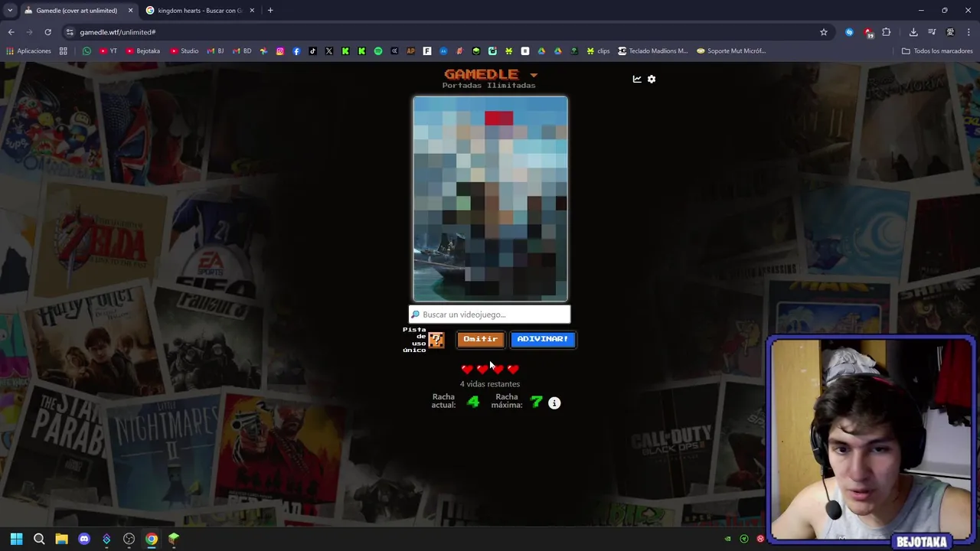Open the Chrome profile avatar
Screen dimensions: 980x551
tap(950, 32)
